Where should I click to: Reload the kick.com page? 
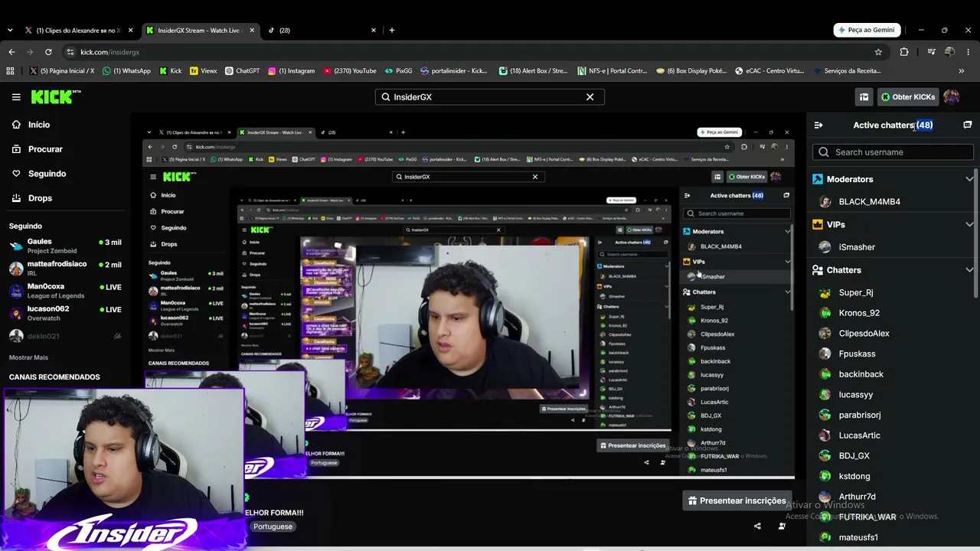(48, 52)
